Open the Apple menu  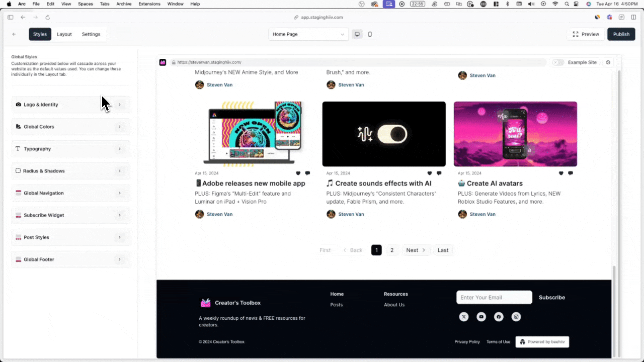[x=9, y=4]
